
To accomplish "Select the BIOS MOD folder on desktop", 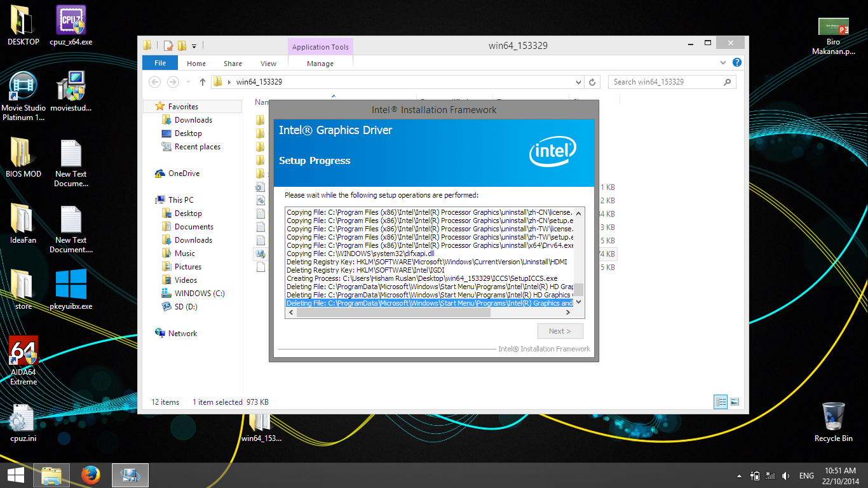I will click(x=24, y=158).
